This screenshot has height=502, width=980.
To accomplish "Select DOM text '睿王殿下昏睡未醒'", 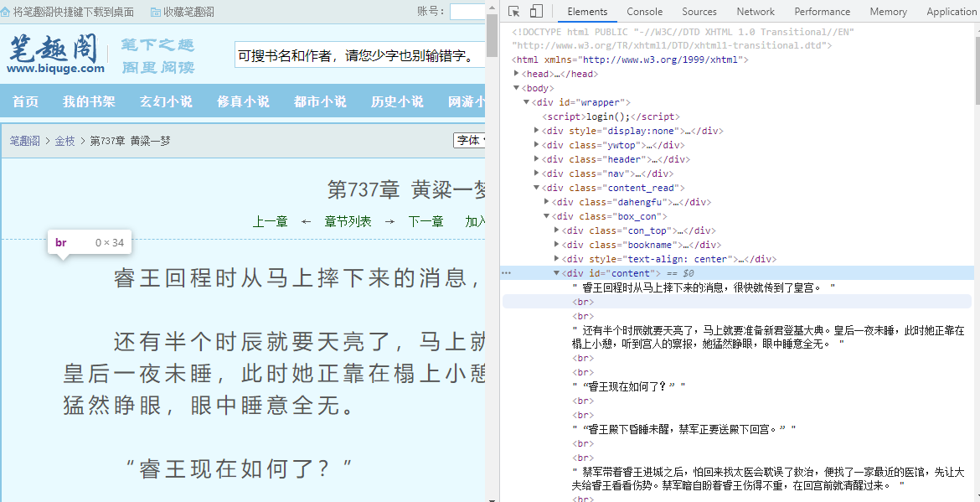I will [684, 429].
